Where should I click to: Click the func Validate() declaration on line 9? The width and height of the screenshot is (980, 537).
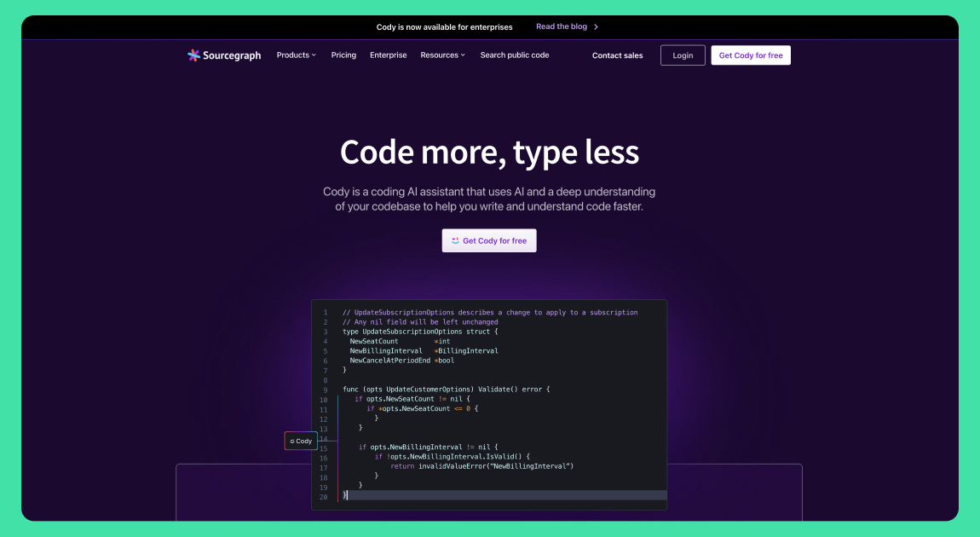tap(446, 390)
